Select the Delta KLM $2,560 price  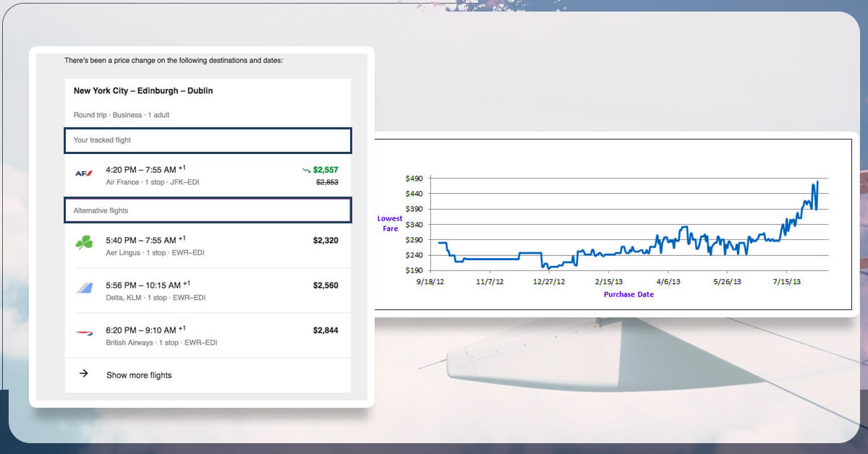(x=325, y=286)
